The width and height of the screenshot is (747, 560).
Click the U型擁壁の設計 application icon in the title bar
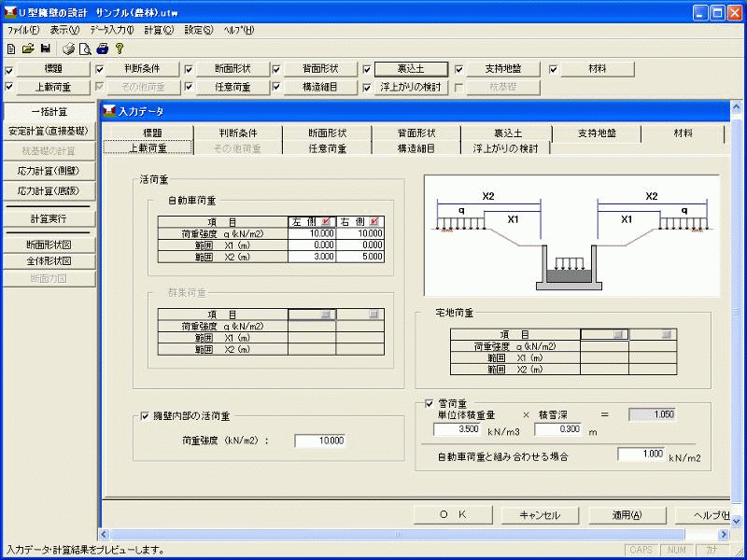[9, 11]
